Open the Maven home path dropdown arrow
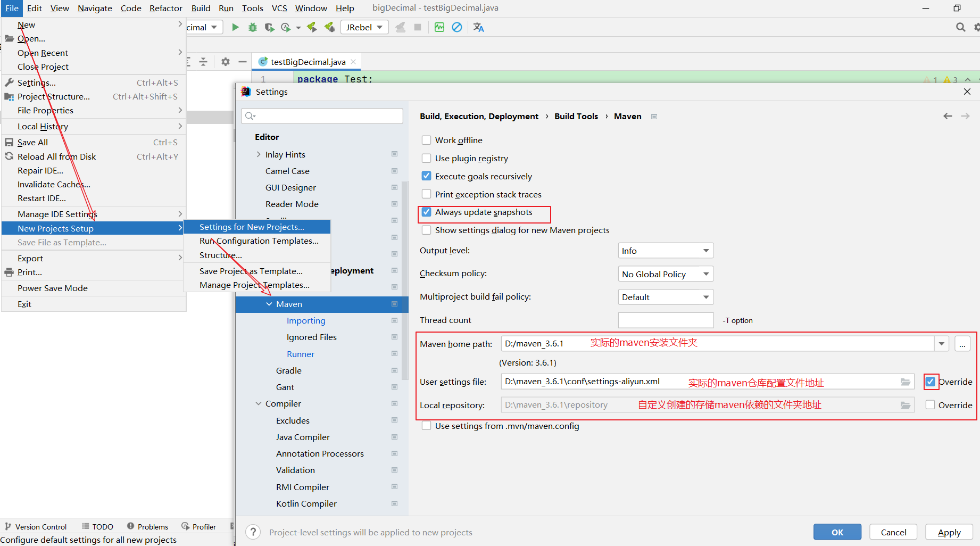The width and height of the screenshot is (980, 546). pyautogui.click(x=942, y=344)
